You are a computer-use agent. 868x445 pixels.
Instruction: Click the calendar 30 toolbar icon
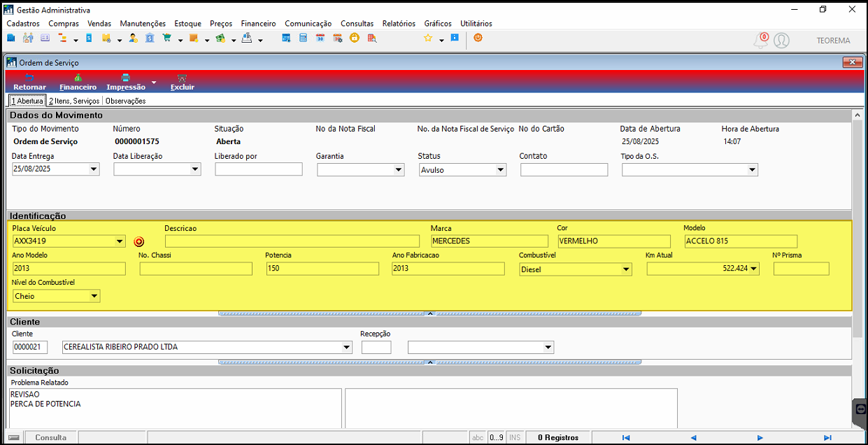coord(320,38)
